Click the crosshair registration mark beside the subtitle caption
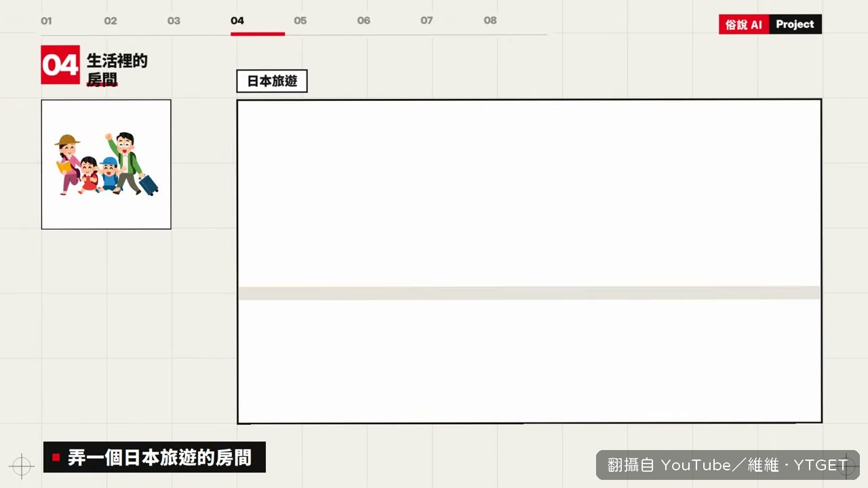 tap(22, 466)
